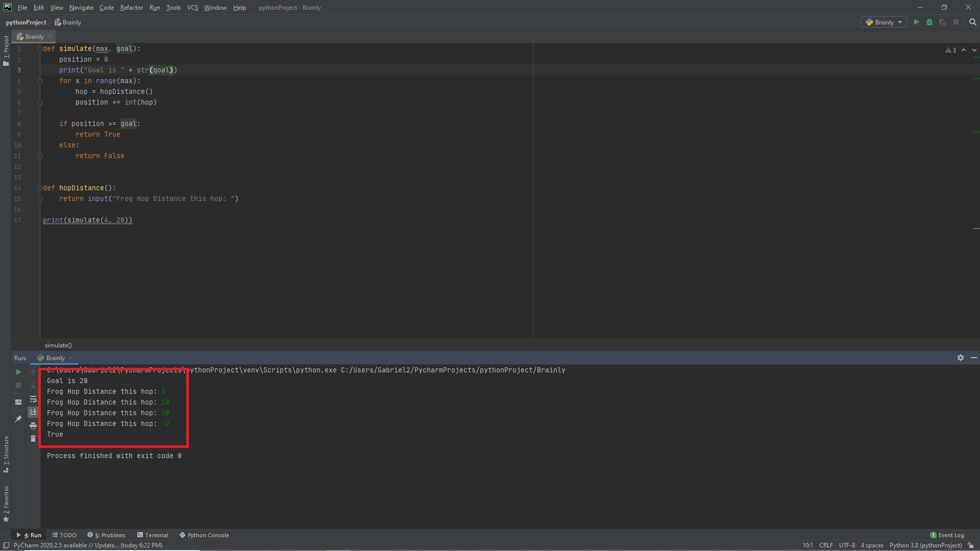
Task: Click the Print console output icon
Action: pyautogui.click(x=33, y=425)
